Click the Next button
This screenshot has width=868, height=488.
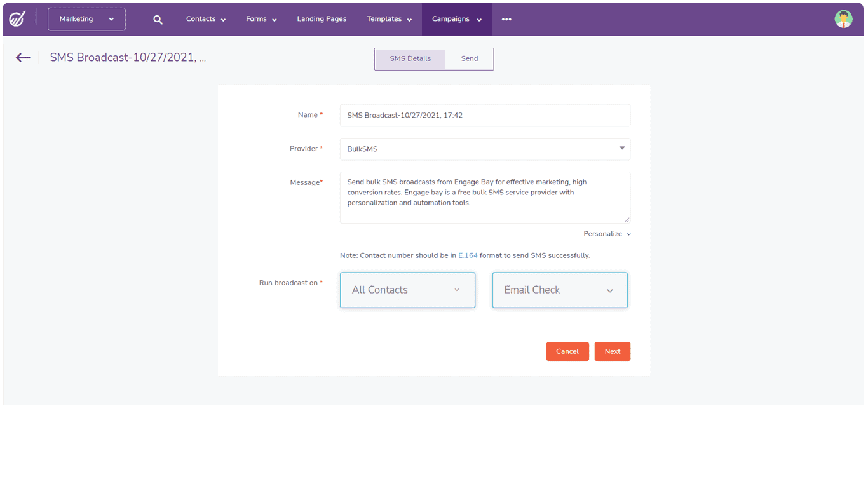tap(612, 351)
